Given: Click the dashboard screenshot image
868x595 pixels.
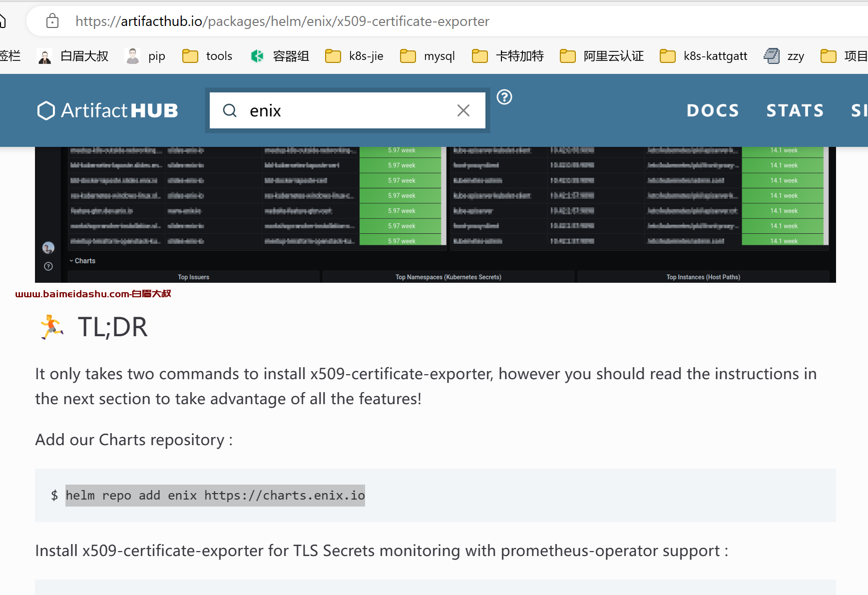Looking at the screenshot, I should (435, 215).
